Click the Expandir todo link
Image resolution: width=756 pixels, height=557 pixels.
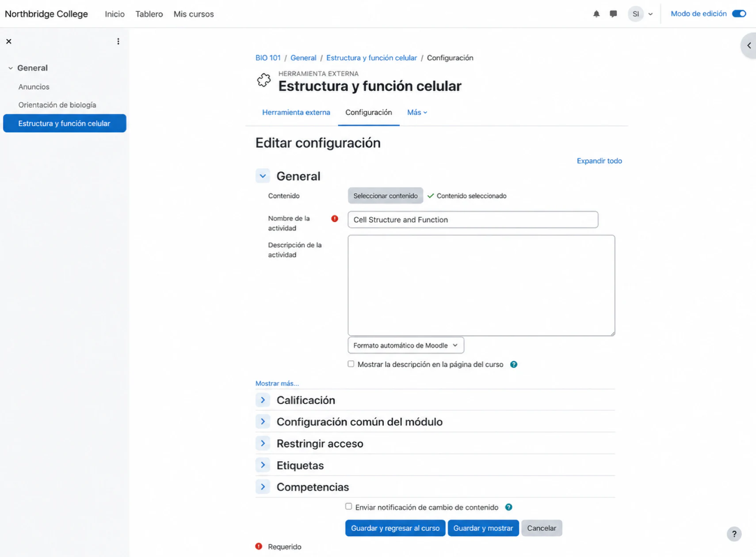click(x=599, y=161)
